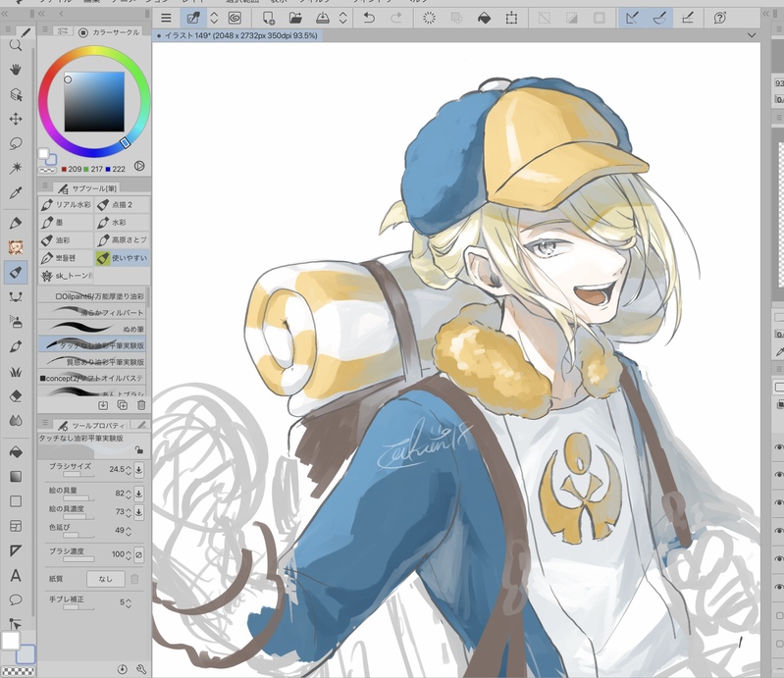This screenshot has width=784, height=678.
Task: Choose the 質感あり油彩平筆実験版 brush
Action: (x=92, y=361)
